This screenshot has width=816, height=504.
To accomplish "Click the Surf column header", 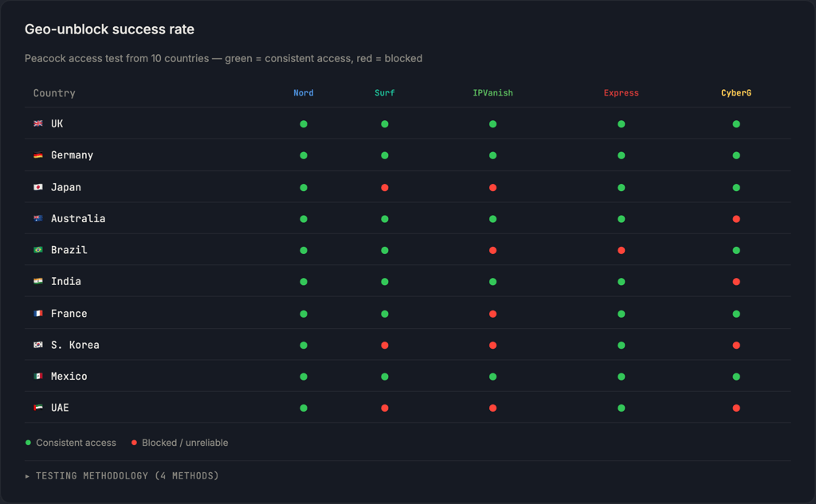I will pyautogui.click(x=385, y=93).
